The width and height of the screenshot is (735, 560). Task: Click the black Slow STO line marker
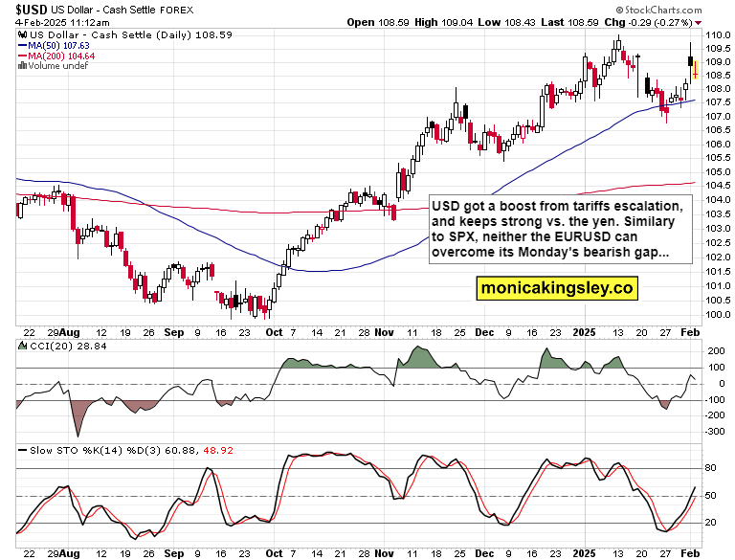point(22,450)
